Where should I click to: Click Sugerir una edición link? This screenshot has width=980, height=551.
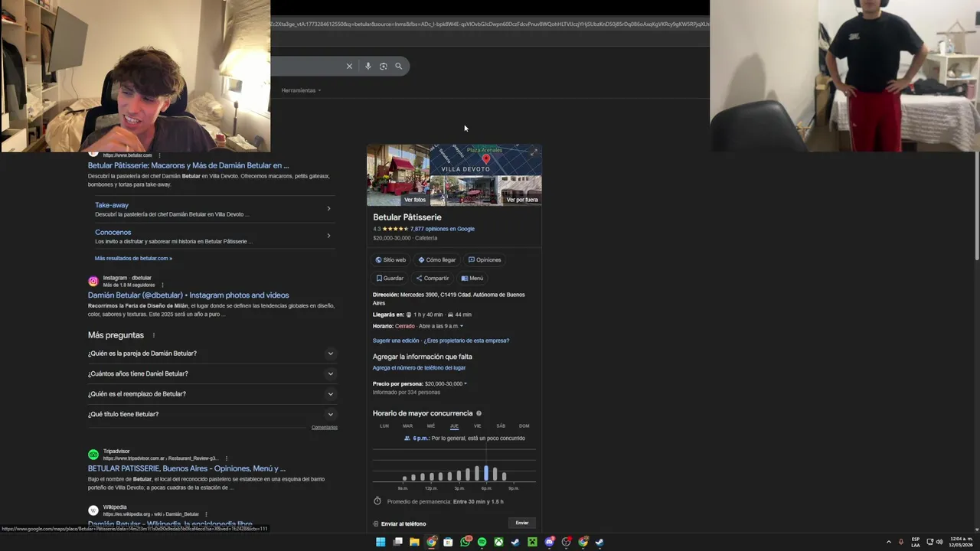click(396, 341)
